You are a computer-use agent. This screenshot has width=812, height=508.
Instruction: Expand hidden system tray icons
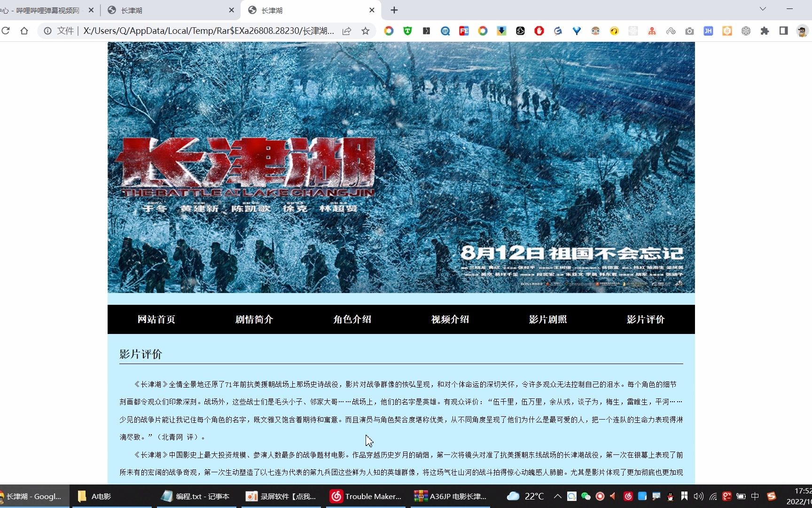click(557, 496)
